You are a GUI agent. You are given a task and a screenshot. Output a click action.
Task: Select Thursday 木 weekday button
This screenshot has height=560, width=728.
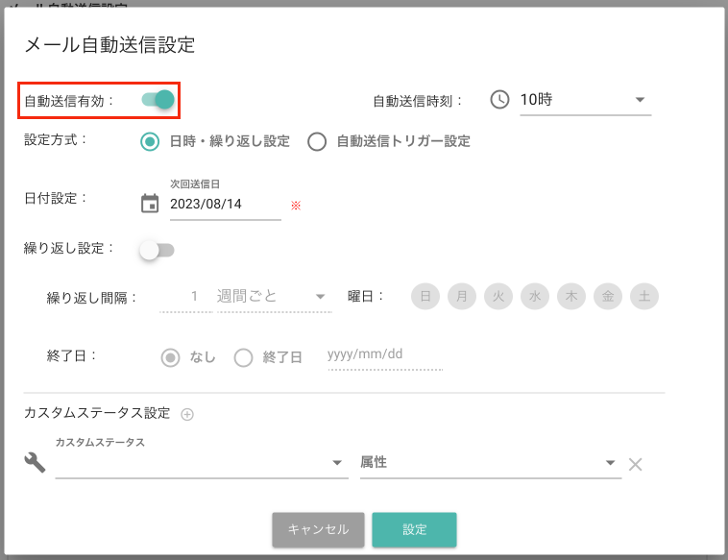pyautogui.click(x=571, y=296)
